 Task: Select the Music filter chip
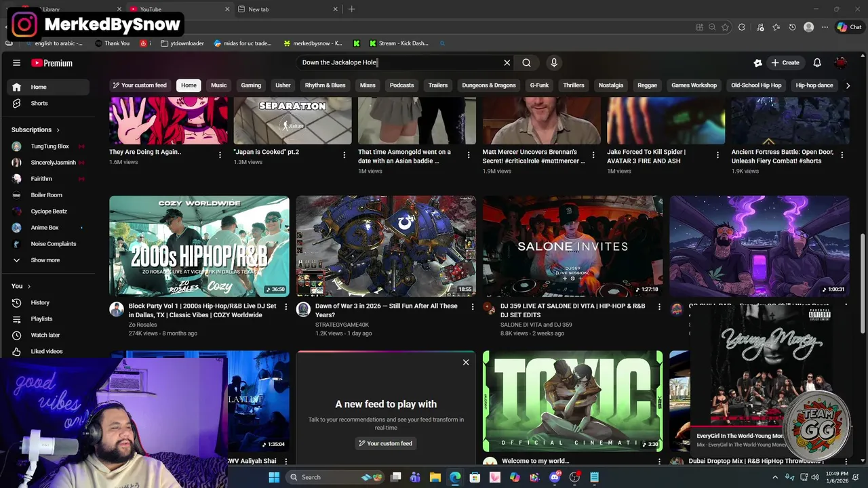(x=218, y=85)
